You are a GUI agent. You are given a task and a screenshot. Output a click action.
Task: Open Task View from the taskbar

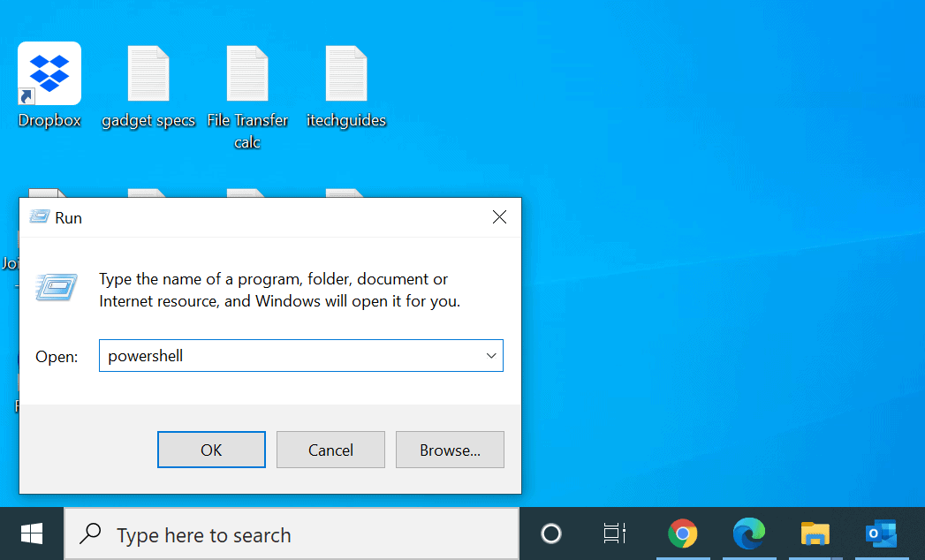click(614, 534)
